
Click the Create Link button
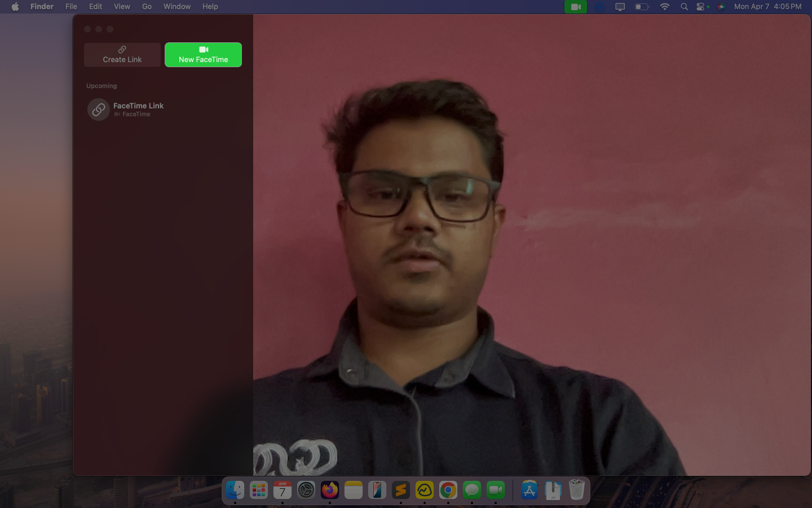coord(122,55)
